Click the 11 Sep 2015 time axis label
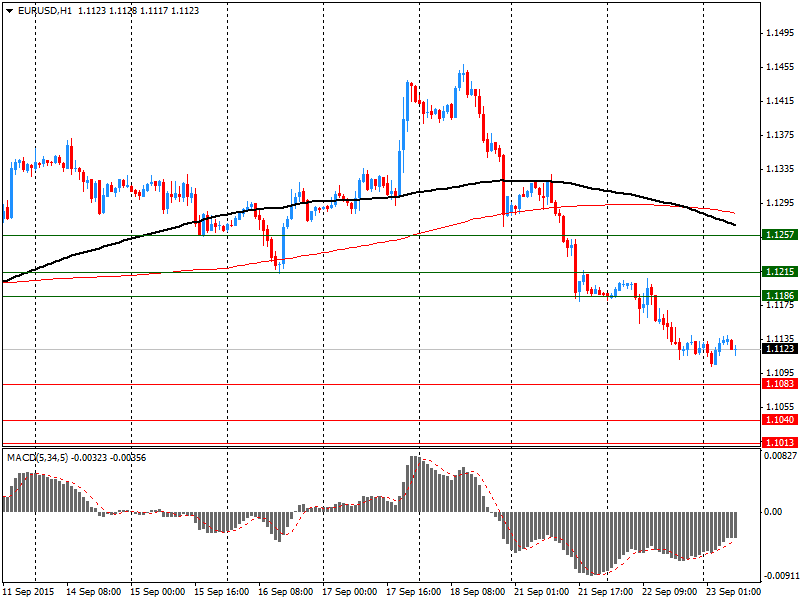The height and width of the screenshot is (600, 800). (x=29, y=592)
